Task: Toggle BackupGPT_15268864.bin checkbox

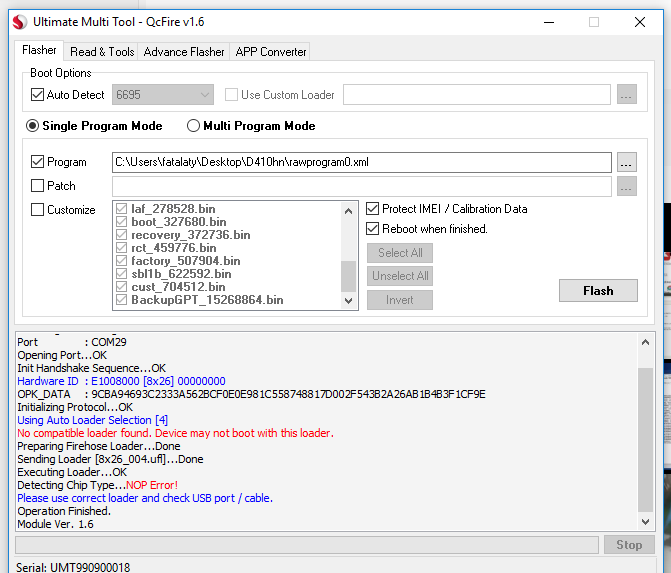Action: pos(122,300)
